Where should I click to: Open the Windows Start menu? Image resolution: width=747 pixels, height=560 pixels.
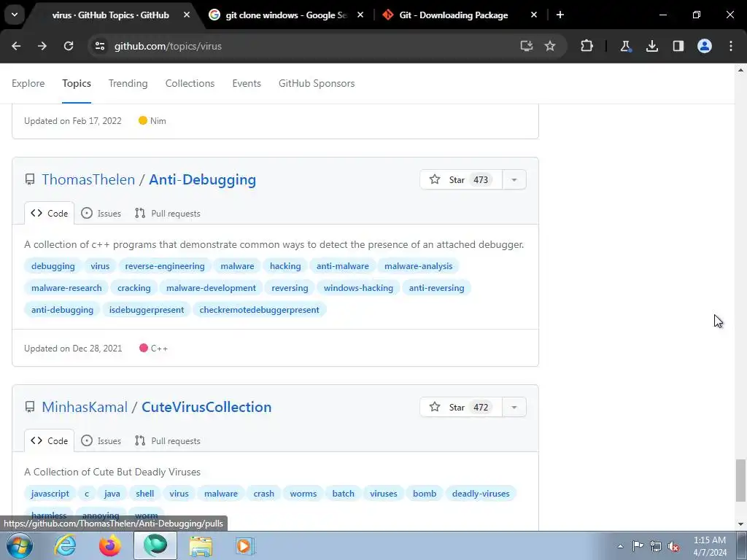tap(19, 545)
